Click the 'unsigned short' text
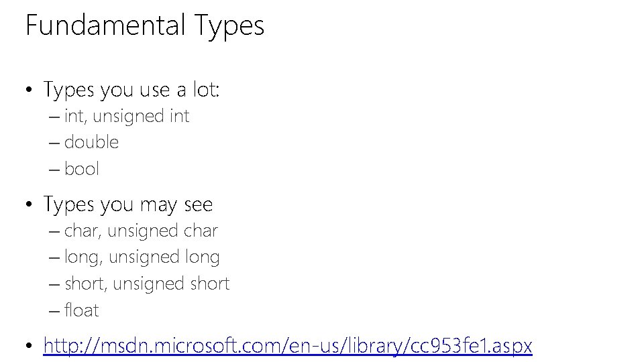Screen dimensions: 644x362 pyautogui.click(x=171, y=284)
